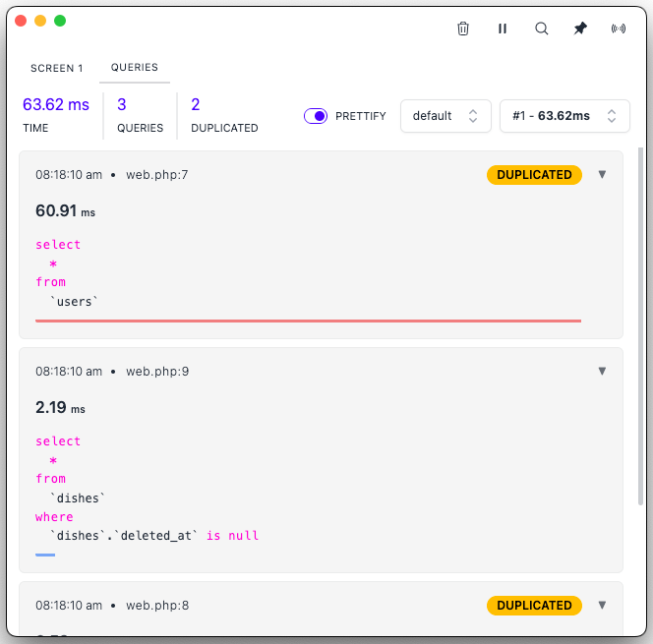Collapse the web.php:8 query card arrow
The image size is (653, 644).
603,606
